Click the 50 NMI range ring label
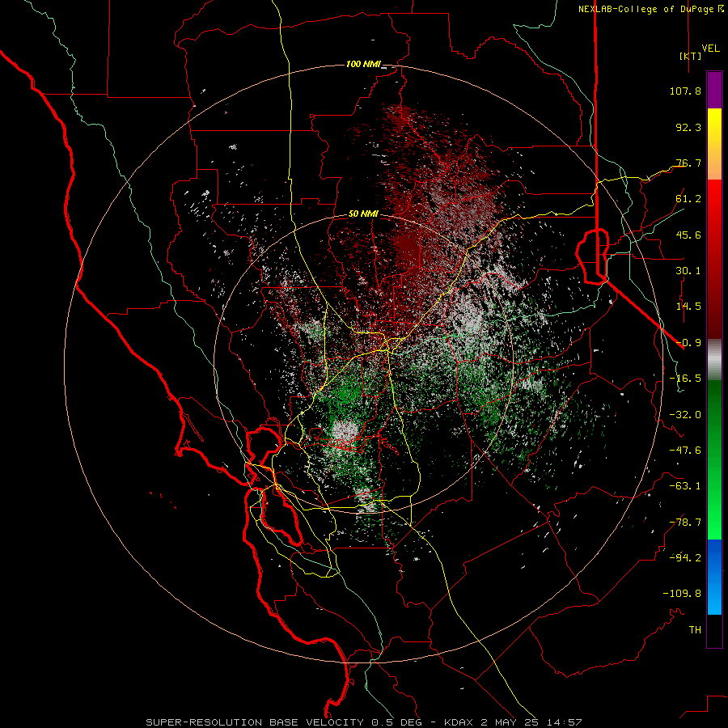Image resolution: width=728 pixels, height=728 pixels. tap(363, 214)
